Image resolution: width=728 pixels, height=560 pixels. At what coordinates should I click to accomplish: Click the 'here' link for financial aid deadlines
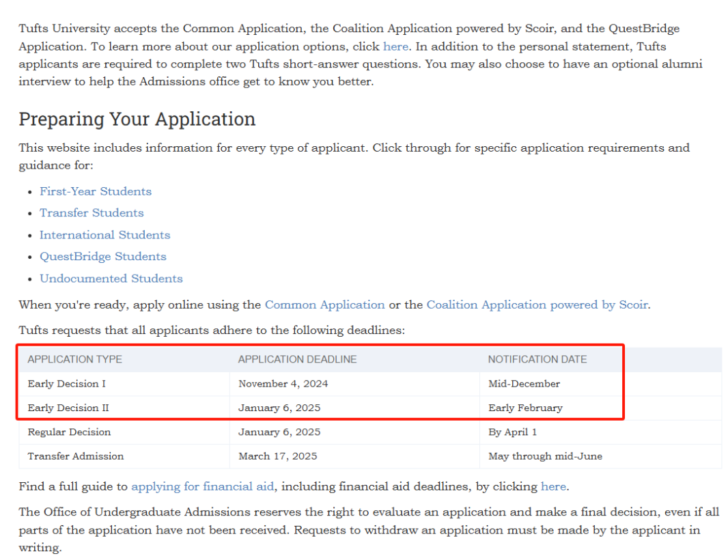click(x=553, y=486)
